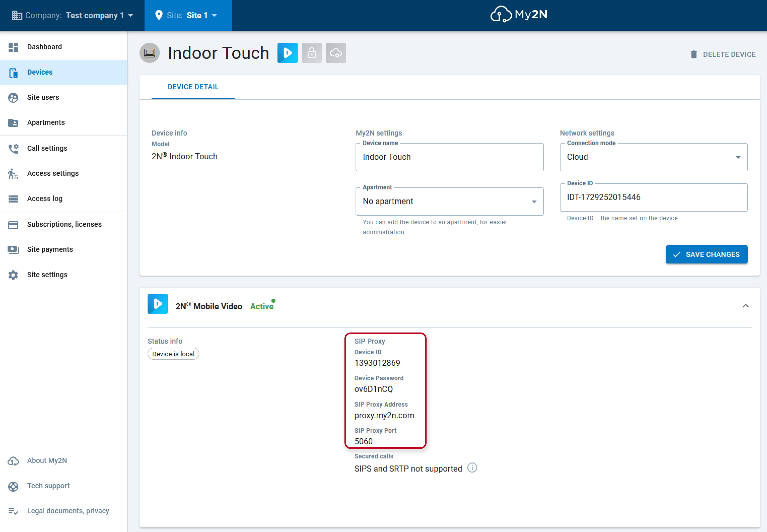Click the blue Mobile Video icon beside title
This screenshot has height=532, width=767.
pyautogui.click(x=288, y=53)
